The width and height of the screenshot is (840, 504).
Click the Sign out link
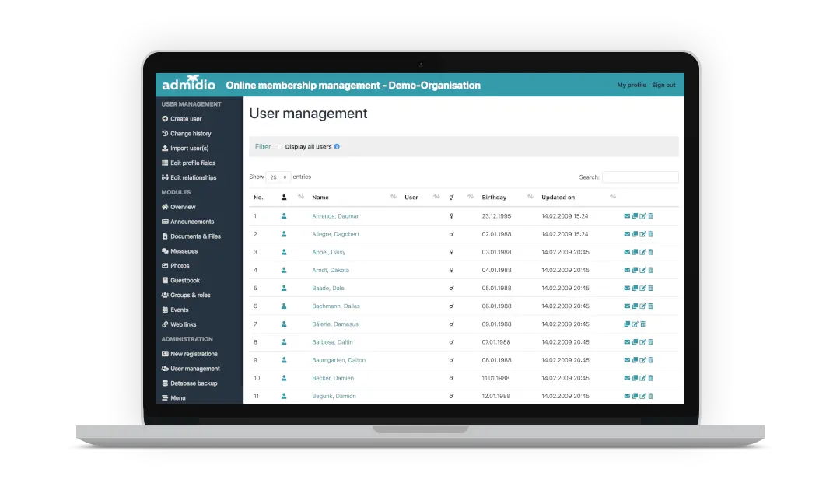click(663, 86)
